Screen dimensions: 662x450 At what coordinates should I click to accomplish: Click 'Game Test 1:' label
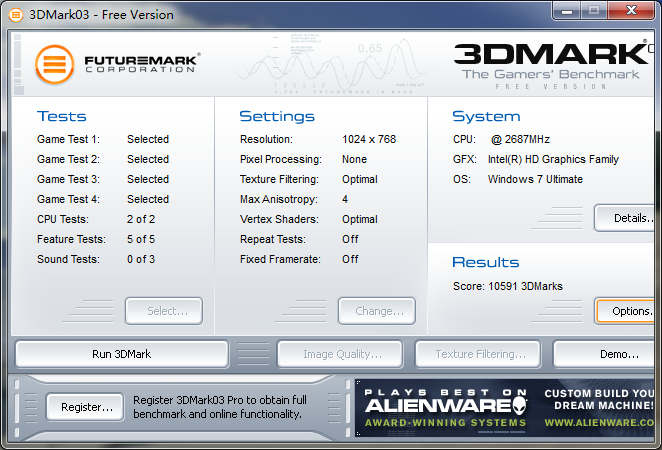point(68,139)
